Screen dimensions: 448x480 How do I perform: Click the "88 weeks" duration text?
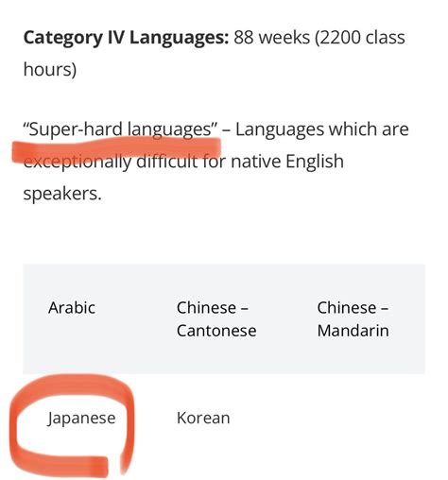(272, 37)
